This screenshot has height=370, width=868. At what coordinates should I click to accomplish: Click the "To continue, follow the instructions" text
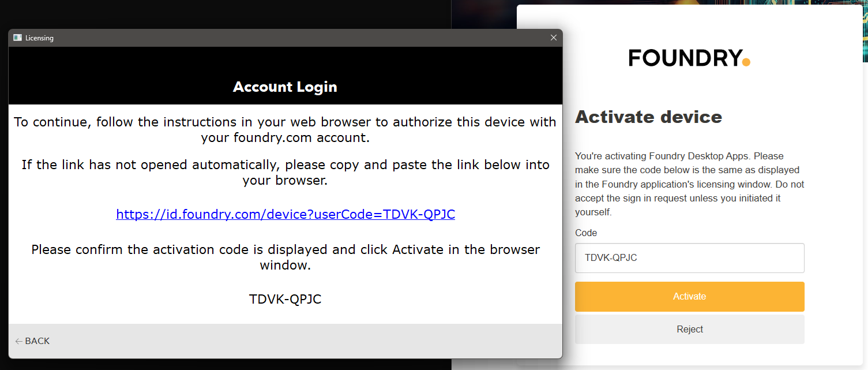coord(285,130)
